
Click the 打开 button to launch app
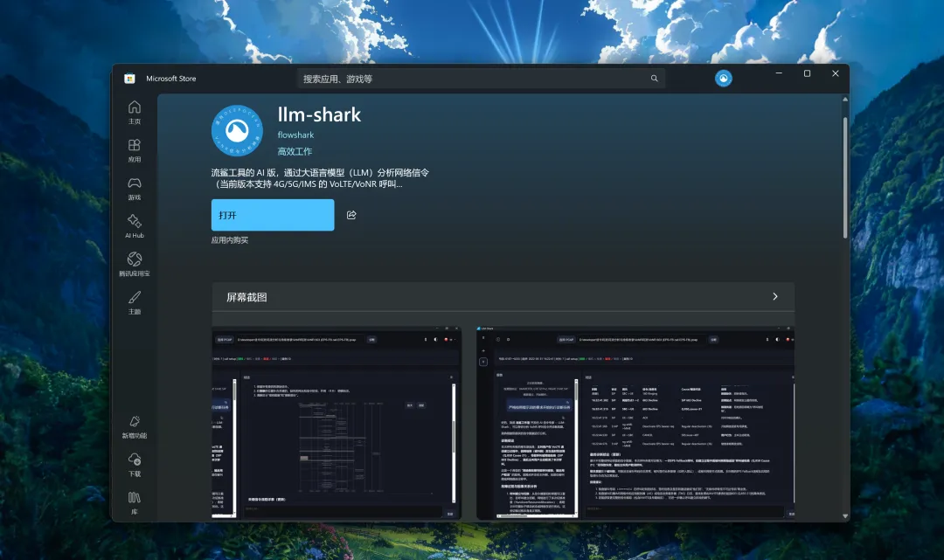coord(273,215)
